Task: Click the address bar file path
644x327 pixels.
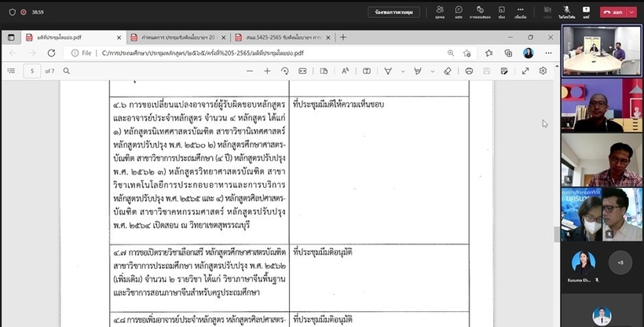Action: coord(203,53)
